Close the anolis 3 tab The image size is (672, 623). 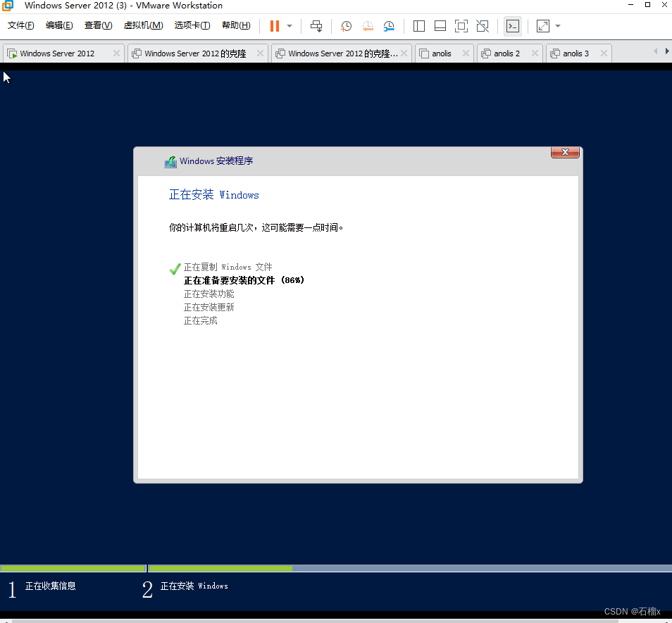pyautogui.click(x=604, y=53)
